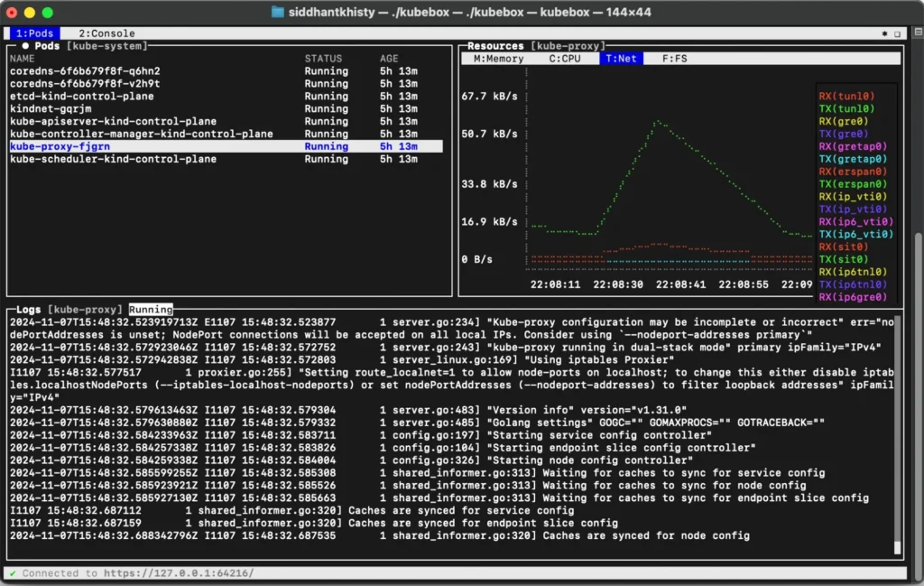Click the 33.8 kB/s axis label

tap(490, 184)
